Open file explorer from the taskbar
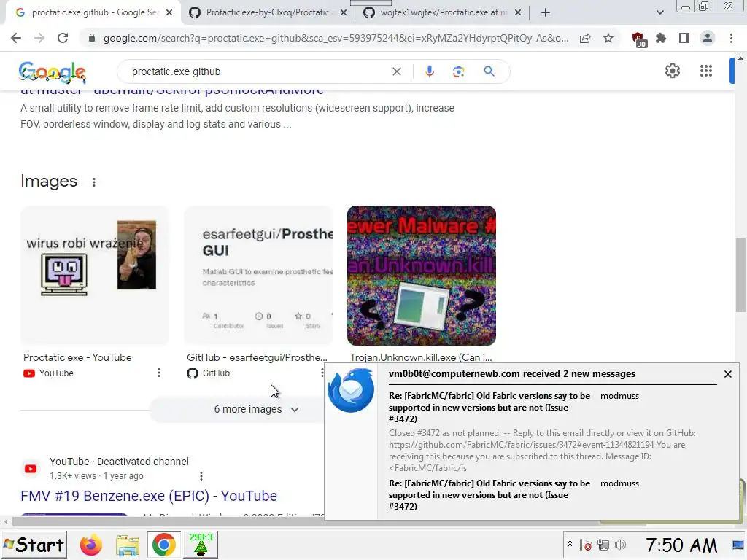The width and height of the screenshot is (747, 560). (127, 545)
